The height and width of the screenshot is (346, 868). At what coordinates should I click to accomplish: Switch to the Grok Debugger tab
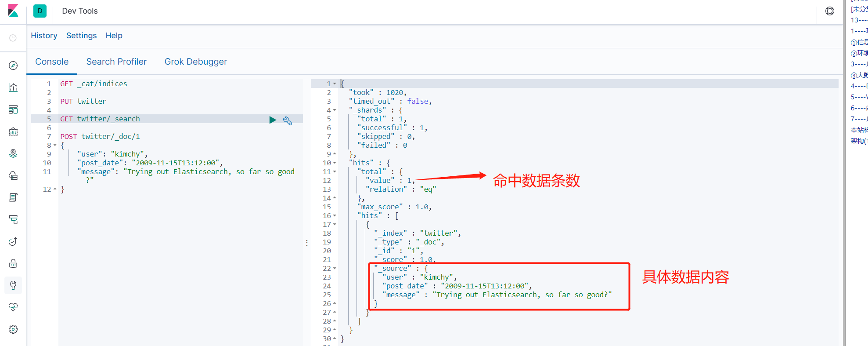196,62
